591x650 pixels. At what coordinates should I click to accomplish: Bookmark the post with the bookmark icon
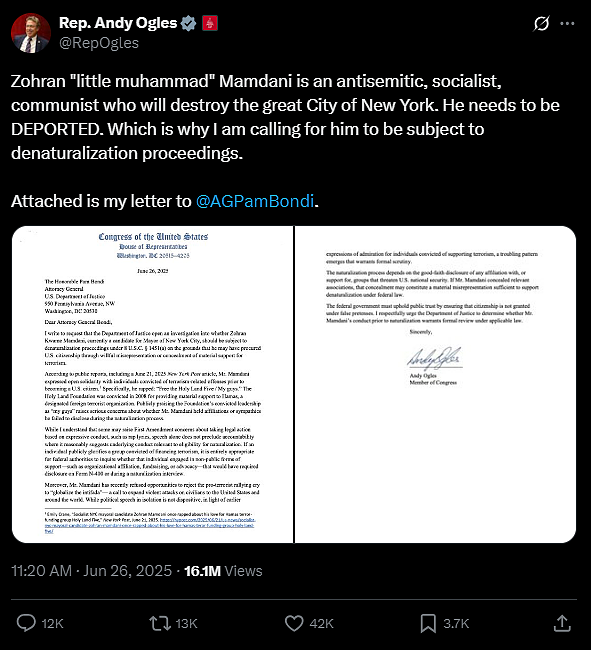(x=428, y=623)
